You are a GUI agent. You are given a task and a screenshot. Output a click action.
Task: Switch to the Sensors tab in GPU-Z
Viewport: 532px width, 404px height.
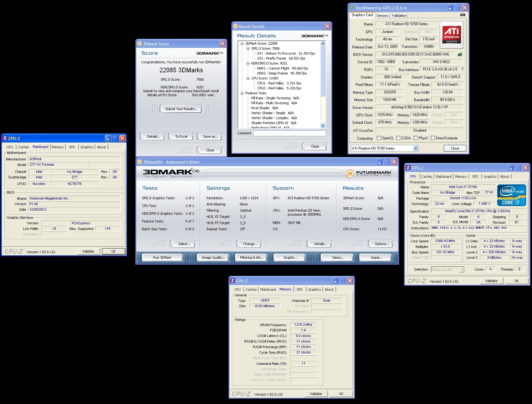(x=382, y=16)
